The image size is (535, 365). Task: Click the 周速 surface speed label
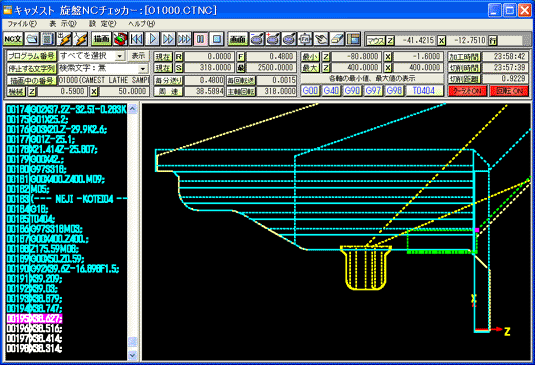[168, 91]
